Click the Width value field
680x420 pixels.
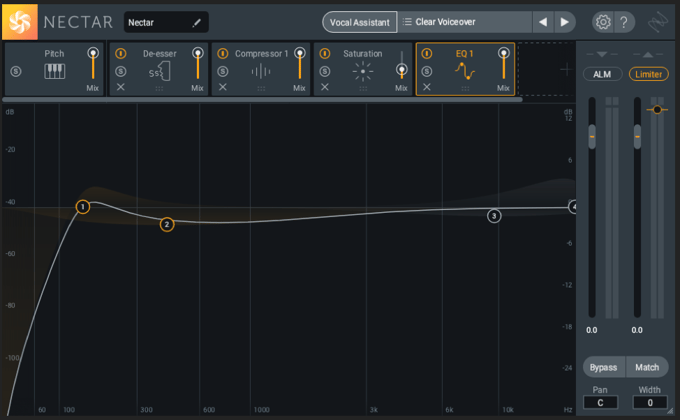click(x=650, y=403)
